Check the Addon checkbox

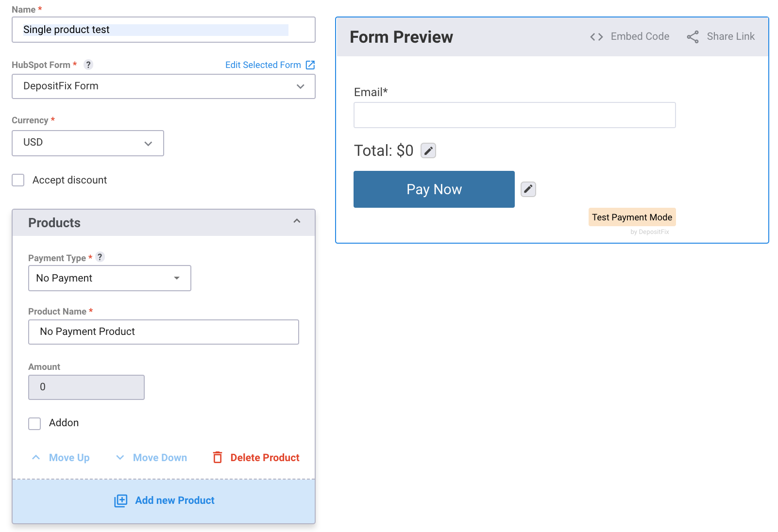click(x=34, y=423)
